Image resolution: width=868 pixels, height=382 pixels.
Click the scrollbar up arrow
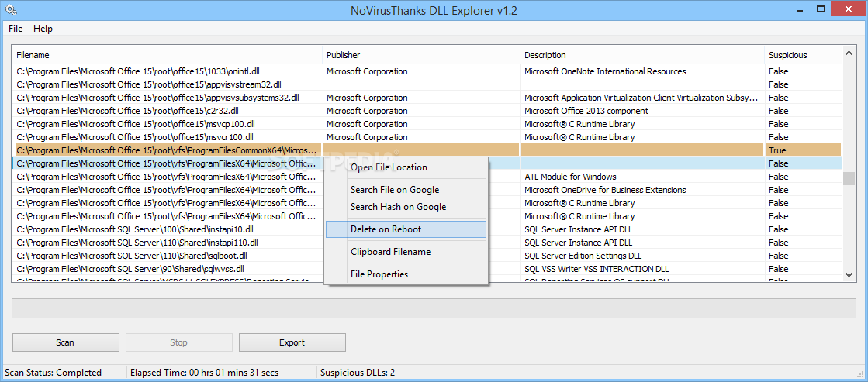tap(849, 53)
